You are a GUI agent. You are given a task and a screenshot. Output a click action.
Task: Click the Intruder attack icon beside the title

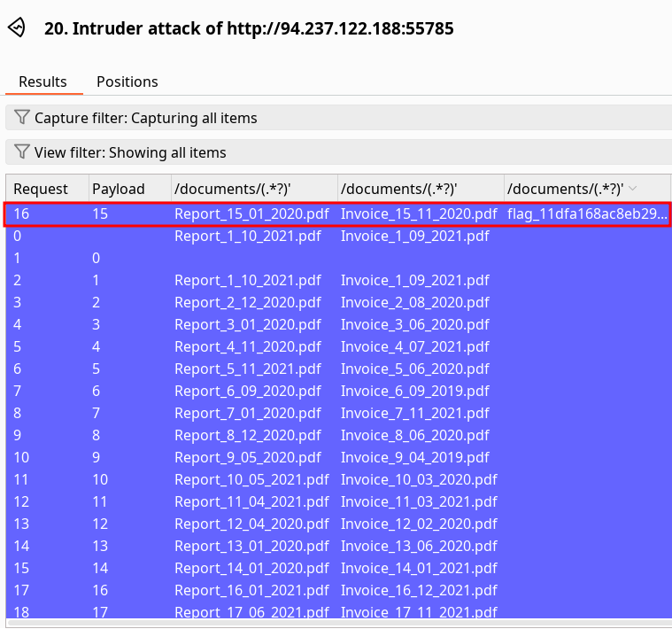pos(17,28)
